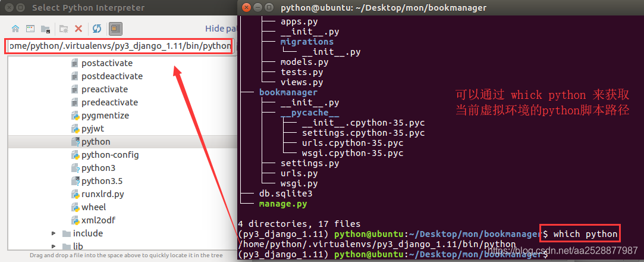
Task: Click apps.py in the terminal output
Action: click(x=299, y=22)
